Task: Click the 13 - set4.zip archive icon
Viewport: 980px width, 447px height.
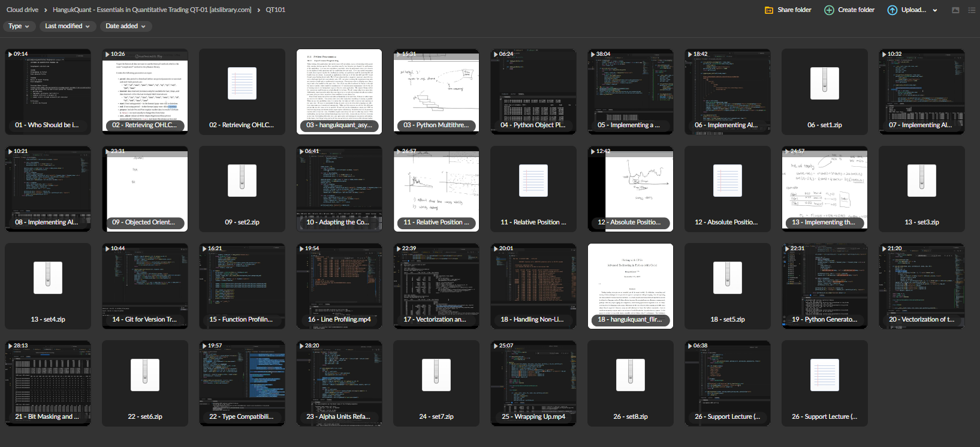Action: pyautogui.click(x=48, y=278)
